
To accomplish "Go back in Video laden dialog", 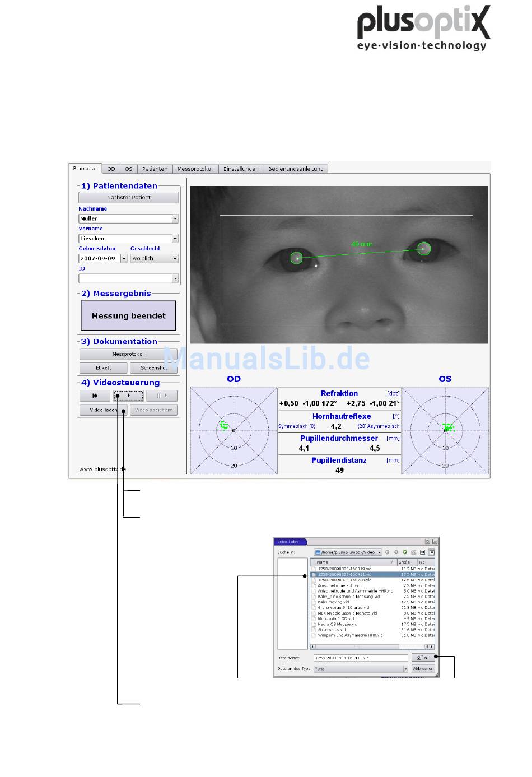I will pos(387,552).
